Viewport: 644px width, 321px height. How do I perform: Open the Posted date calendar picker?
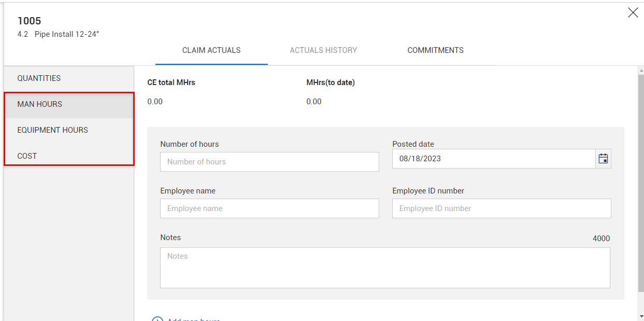[x=603, y=159]
